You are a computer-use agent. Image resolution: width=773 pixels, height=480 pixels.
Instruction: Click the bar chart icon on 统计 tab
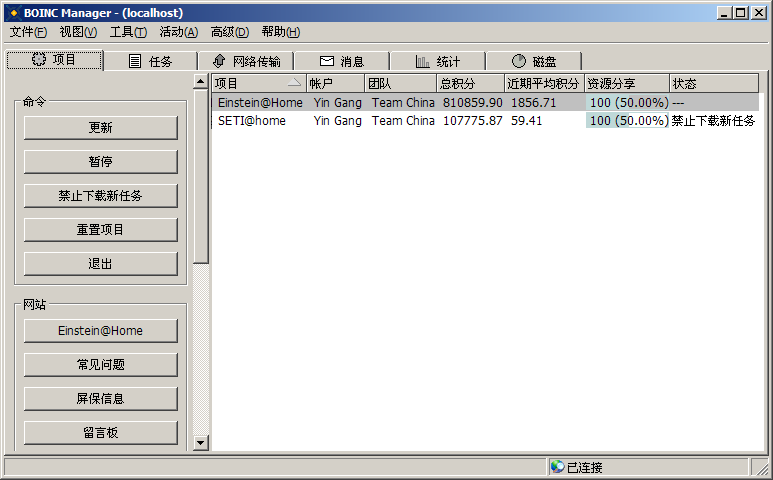point(422,62)
